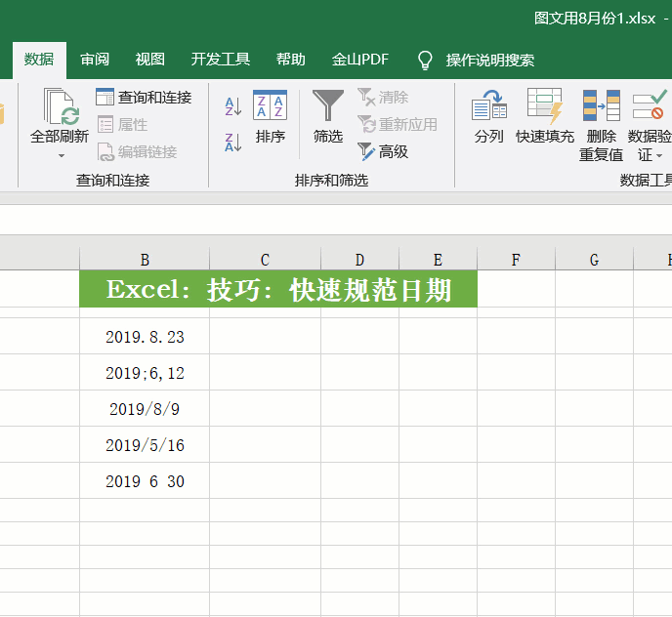Click Text to Columns icon
This screenshot has width=672, height=617.
point(489,105)
